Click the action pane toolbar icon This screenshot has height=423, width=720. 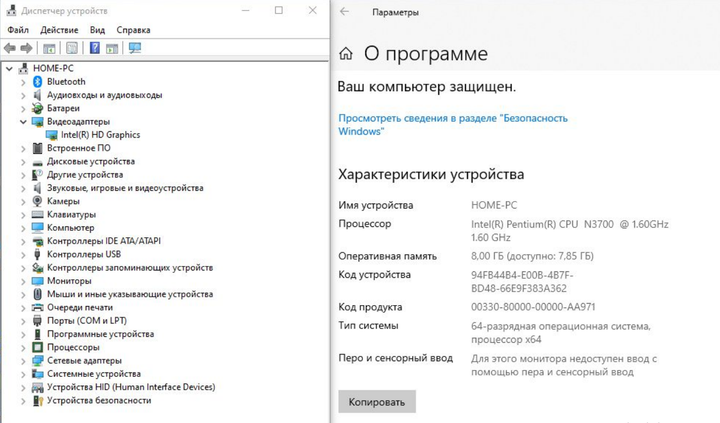tap(112, 48)
